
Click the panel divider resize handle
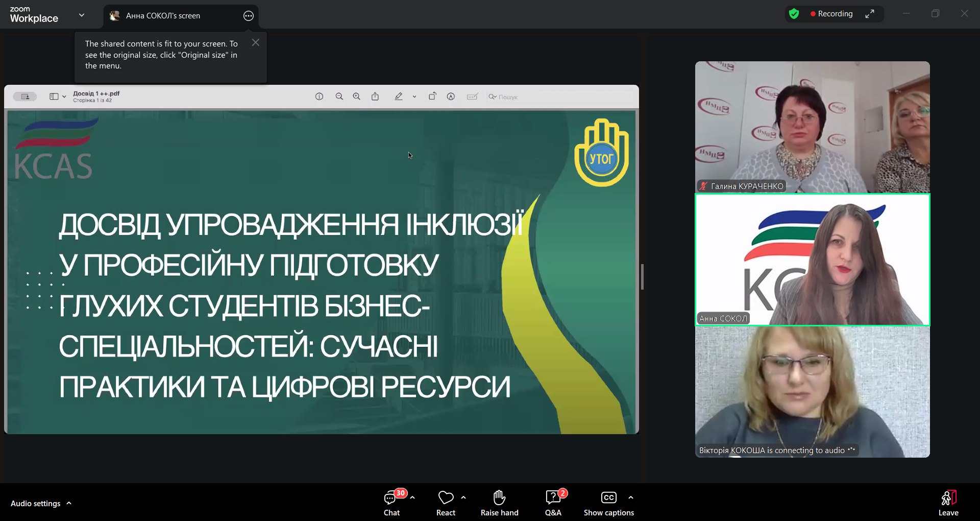[642, 277]
